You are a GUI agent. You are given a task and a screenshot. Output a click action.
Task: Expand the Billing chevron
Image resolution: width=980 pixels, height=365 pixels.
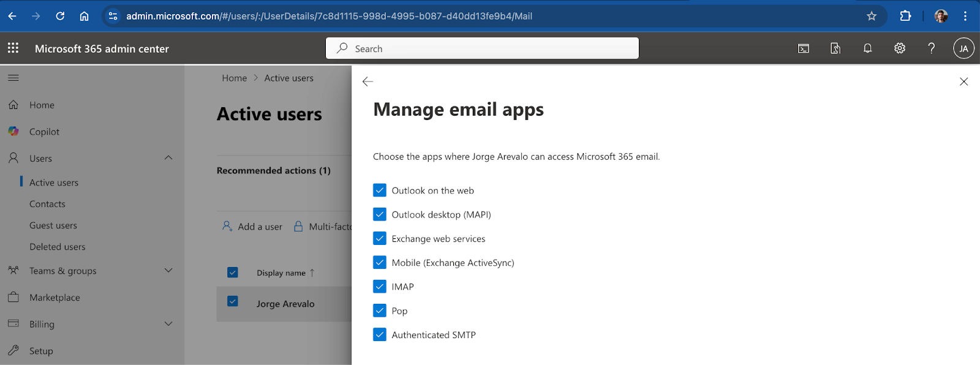pos(168,323)
